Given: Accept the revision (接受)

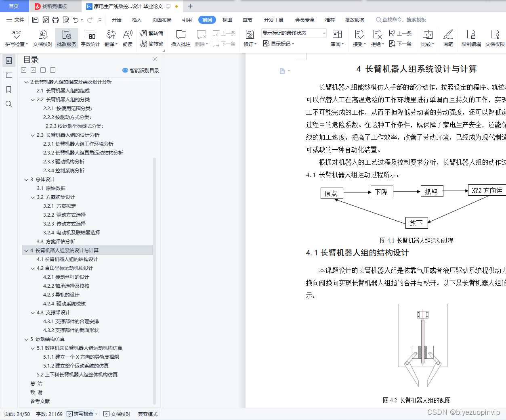Looking at the screenshot, I should [x=359, y=38].
